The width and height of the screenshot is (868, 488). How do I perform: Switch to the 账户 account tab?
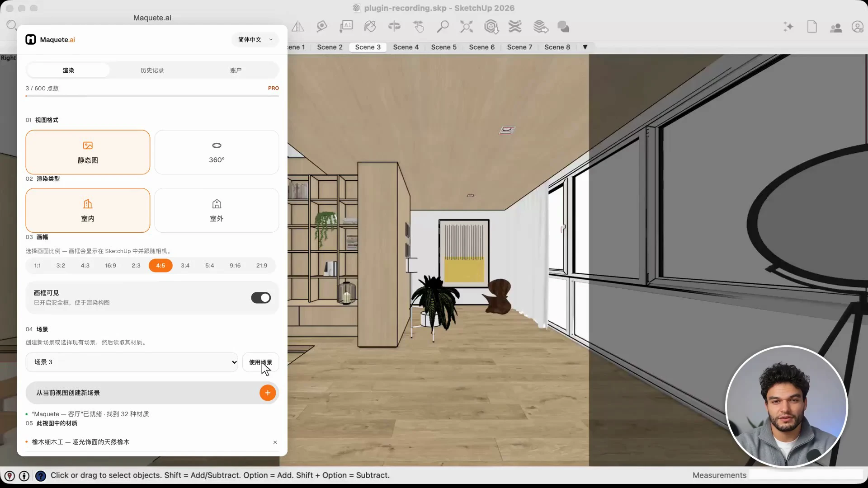point(236,70)
